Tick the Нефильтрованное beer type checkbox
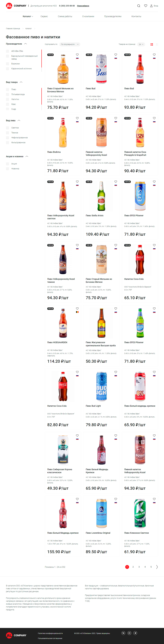 (x=8, y=138)
